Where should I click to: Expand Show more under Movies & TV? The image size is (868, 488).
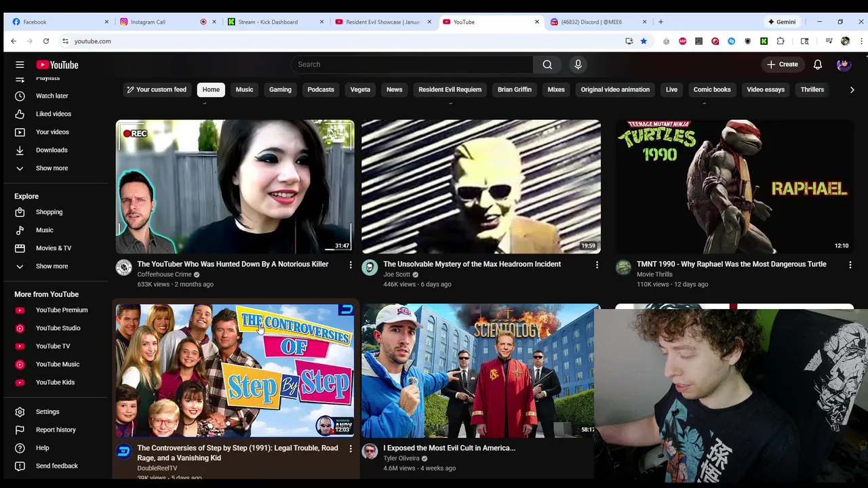52,266
